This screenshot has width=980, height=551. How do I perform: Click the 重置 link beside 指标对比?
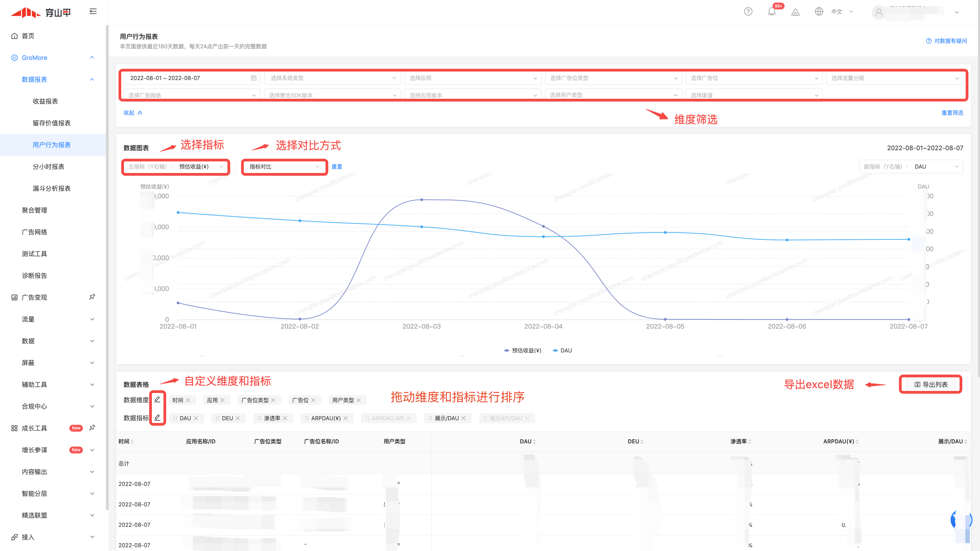coord(337,167)
